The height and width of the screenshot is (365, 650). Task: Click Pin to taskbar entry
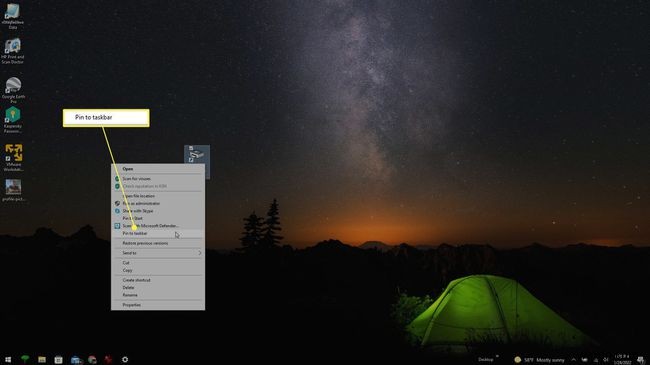point(158,234)
